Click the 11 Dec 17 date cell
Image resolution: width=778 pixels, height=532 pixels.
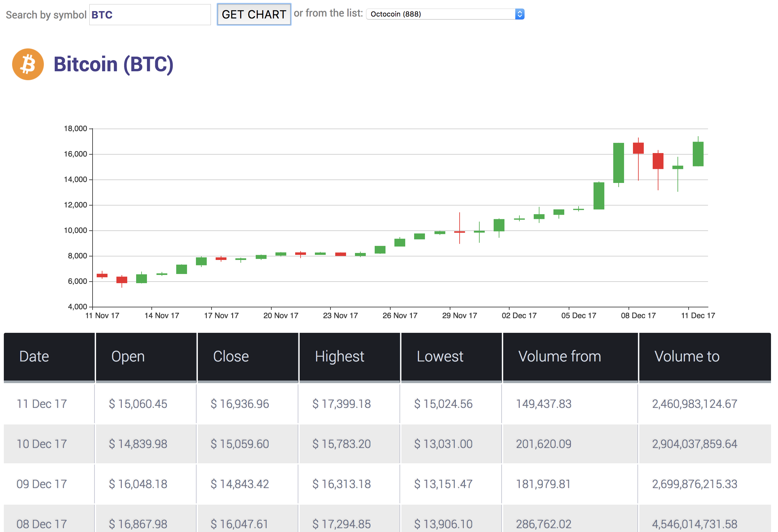[42, 404]
